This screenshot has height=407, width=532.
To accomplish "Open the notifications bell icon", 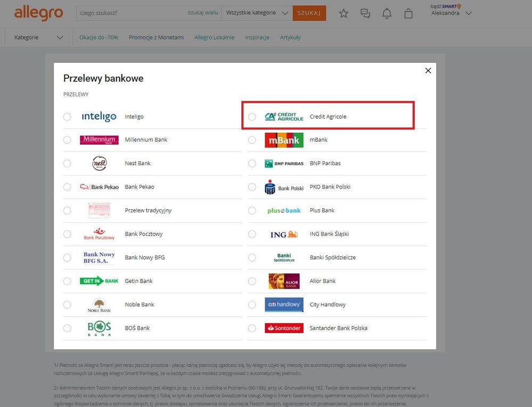I will [x=387, y=13].
